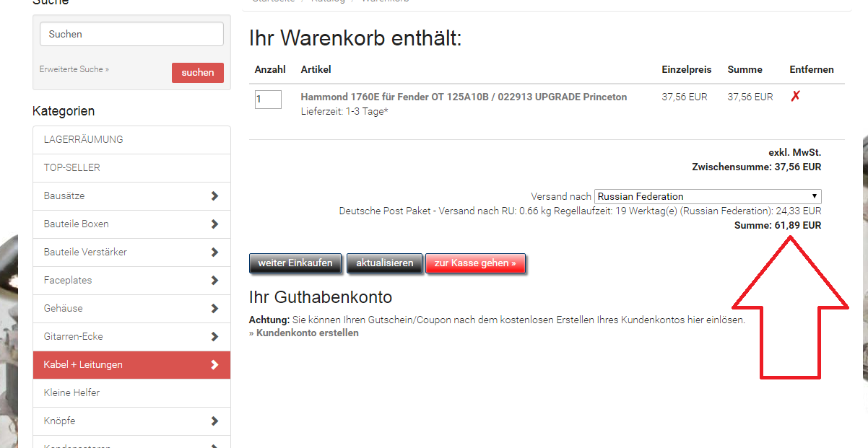
Task: Click the Ihr Guthabenkonto heading
Action: (321, 297)
